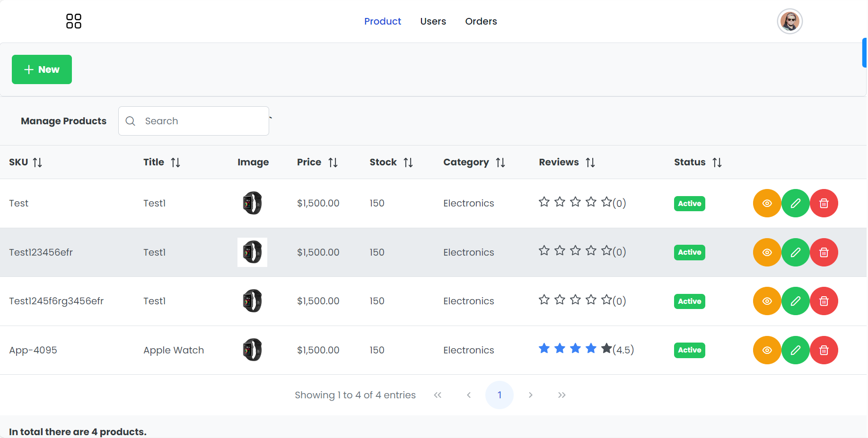Sort the Price column using its arrows
Viewport: 868px width, 438px height.
333,162
